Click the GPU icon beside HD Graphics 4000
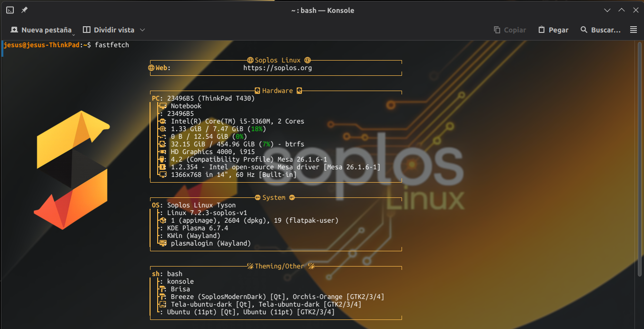This screenshot has height=329, width=644. tap(162, 152)
